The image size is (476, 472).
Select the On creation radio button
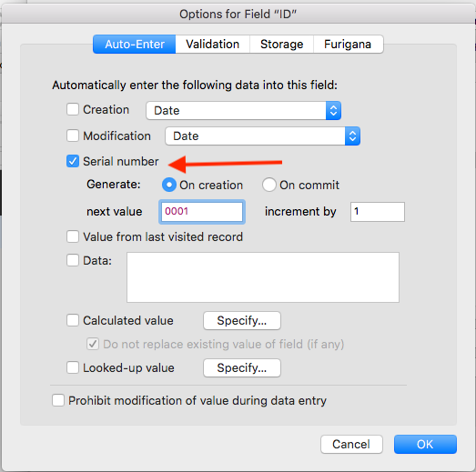click(x=169, y=185)
